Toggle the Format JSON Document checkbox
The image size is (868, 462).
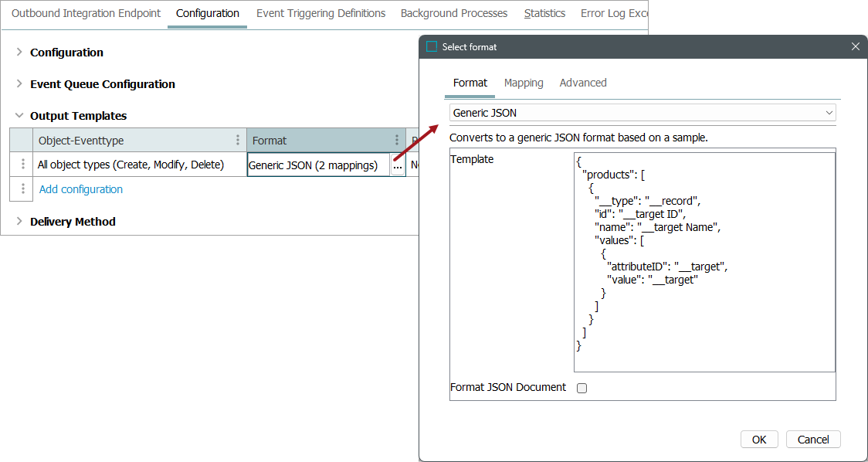582,388
